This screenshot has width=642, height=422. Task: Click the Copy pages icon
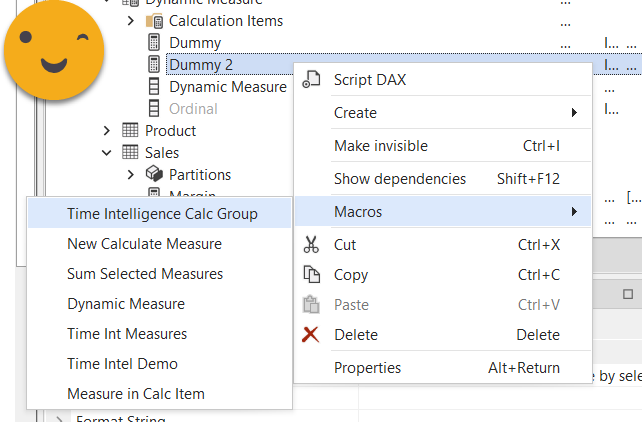click(312, 275)
